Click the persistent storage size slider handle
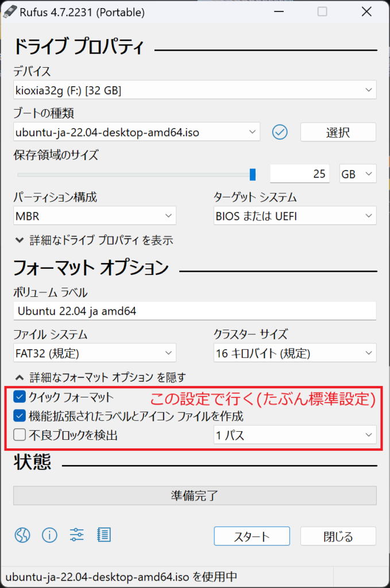This screenshot has width=390, height=588. 253,174
